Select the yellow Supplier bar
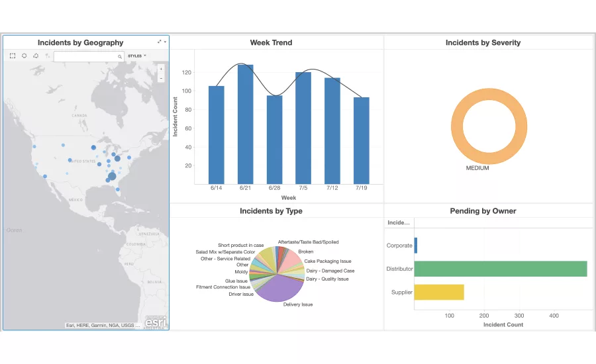Viewport: 596px width, 364px height. click(x=439, y=292)
